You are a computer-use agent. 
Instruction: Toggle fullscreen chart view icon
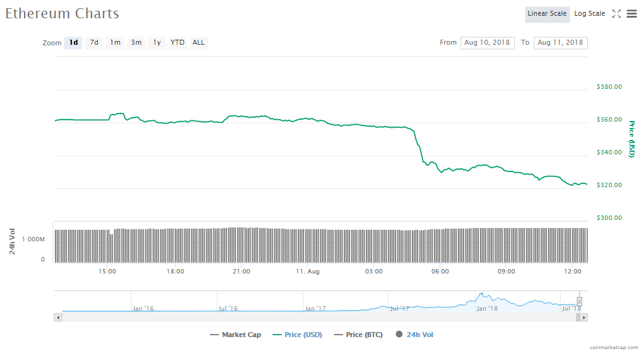pyautogui.click(x=616, y=14)
